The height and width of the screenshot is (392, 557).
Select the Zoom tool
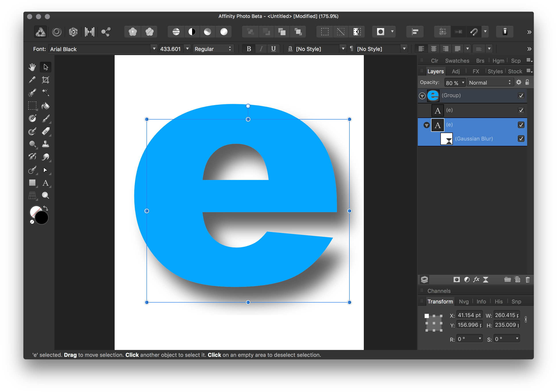point(45,195)
